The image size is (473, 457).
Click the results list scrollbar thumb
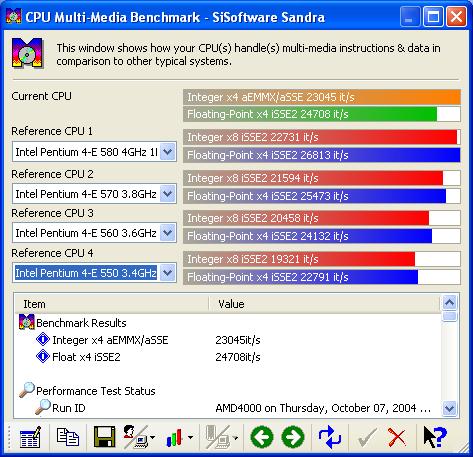tap(450, 316)
